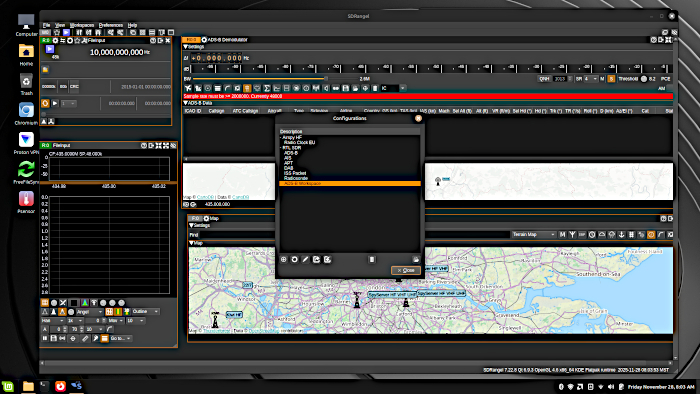Screen dimensions: 700x394
Task: Click the trash icon in ADS-B toolbar
Action: point(375,88)
